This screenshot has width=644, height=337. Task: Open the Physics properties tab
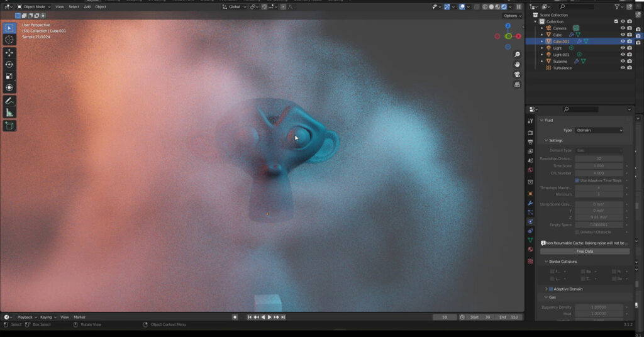pos(530,222)
